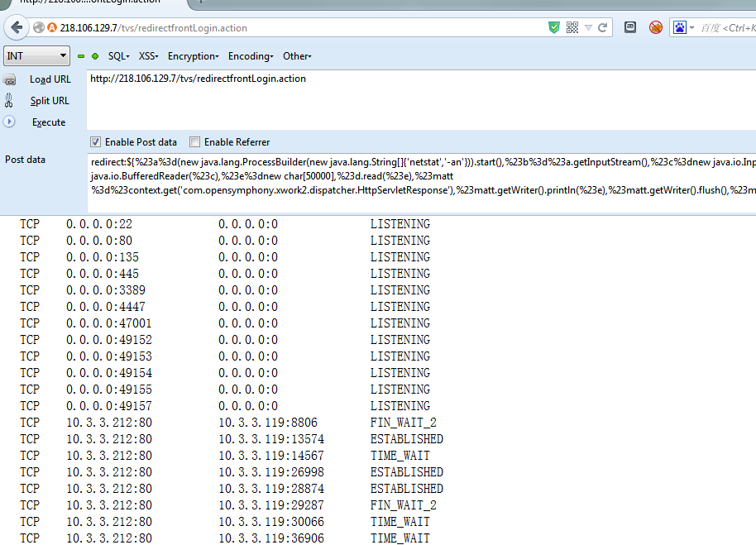This screenshot has width=756, height=545.
Task: Click the green minus HackBar icon
Action: click(x=81, y=56)
